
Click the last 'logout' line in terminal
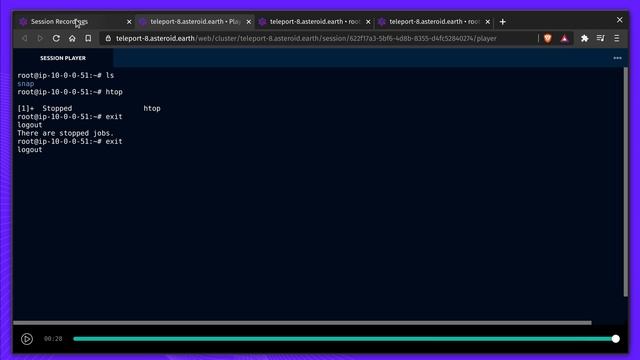[30, 150]
